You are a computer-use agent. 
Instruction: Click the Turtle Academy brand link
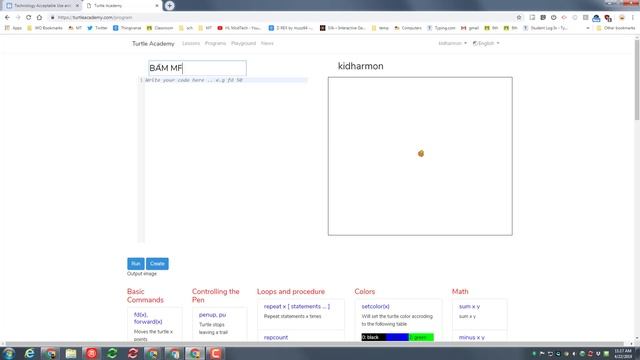153,44
